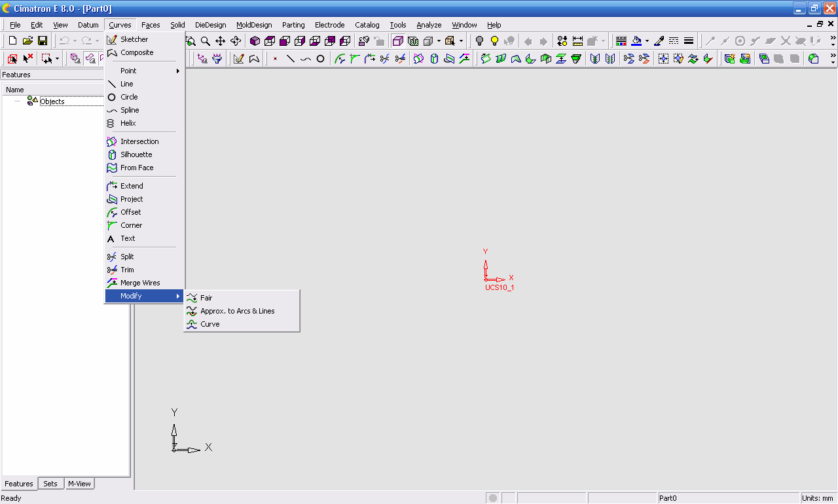The height and width of the screenshot is (504, 838).
Task: Click the eyedropper toolbar icon
Action: click(x=659, y=41)
